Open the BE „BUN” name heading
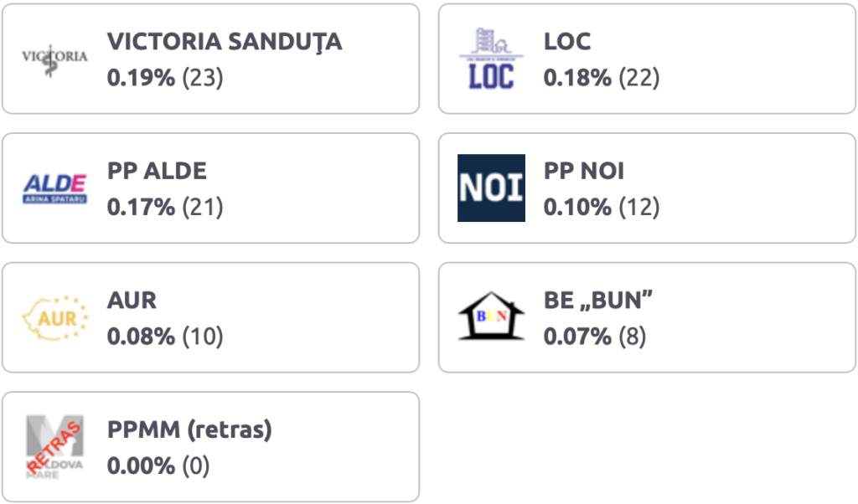This screenshot has height=504, width=858. (x=597, y=301)
